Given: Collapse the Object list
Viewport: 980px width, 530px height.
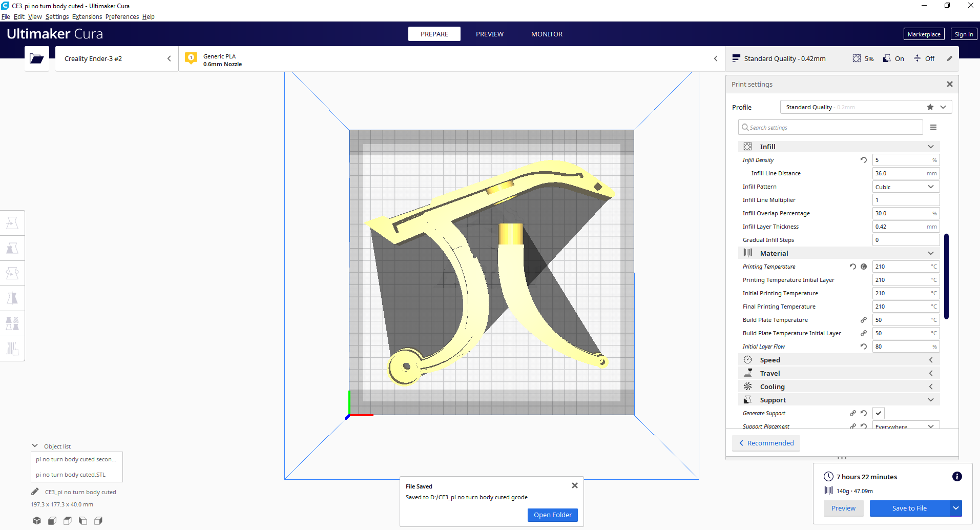Looking at the screenshot, I should (x=35, y=446).
